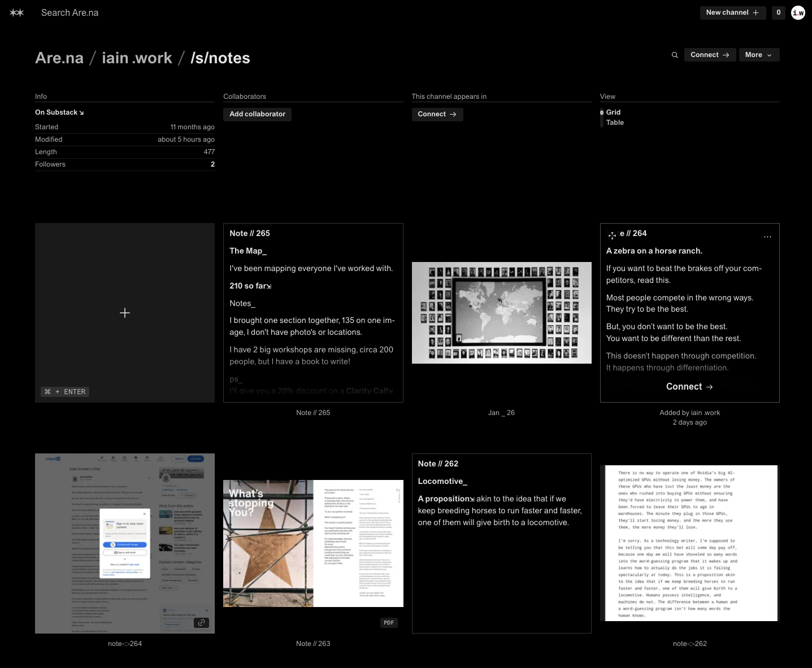Focus the Search Are.na field

pos(70,12)
